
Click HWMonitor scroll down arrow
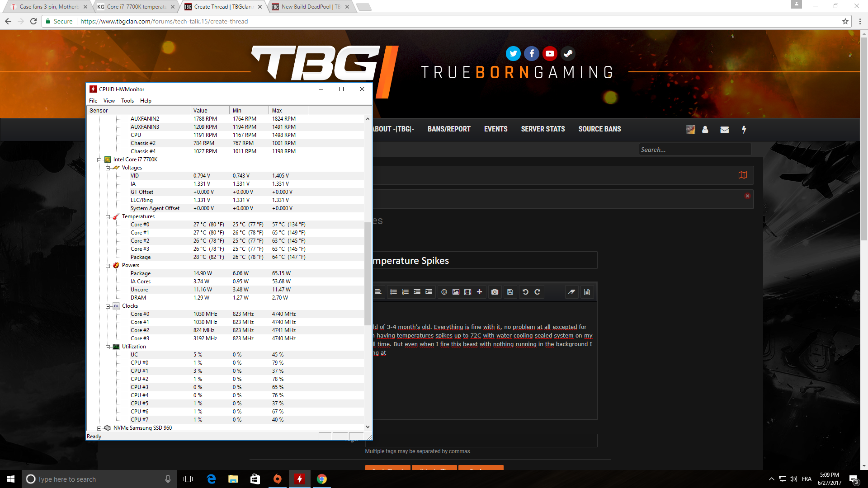(x=368, y=427)
